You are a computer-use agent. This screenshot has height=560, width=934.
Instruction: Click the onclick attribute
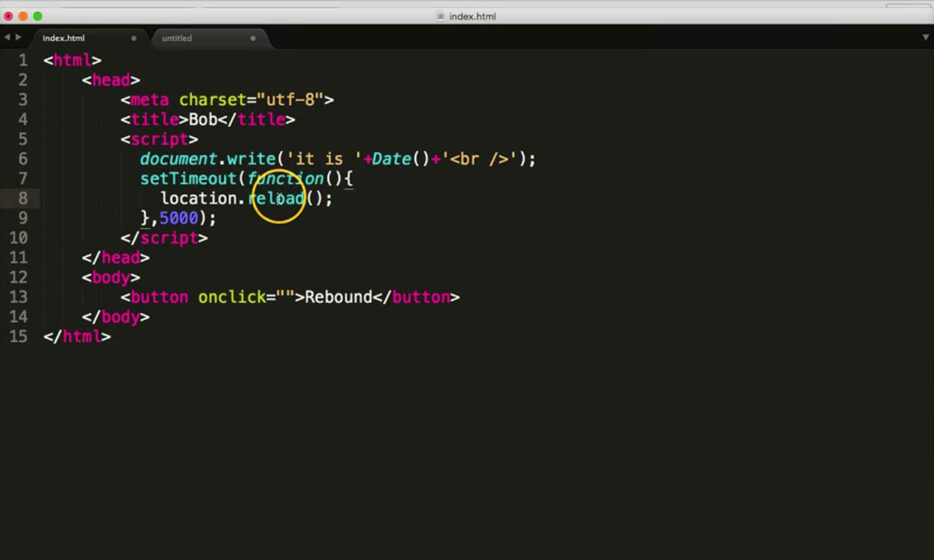(232, 296)
